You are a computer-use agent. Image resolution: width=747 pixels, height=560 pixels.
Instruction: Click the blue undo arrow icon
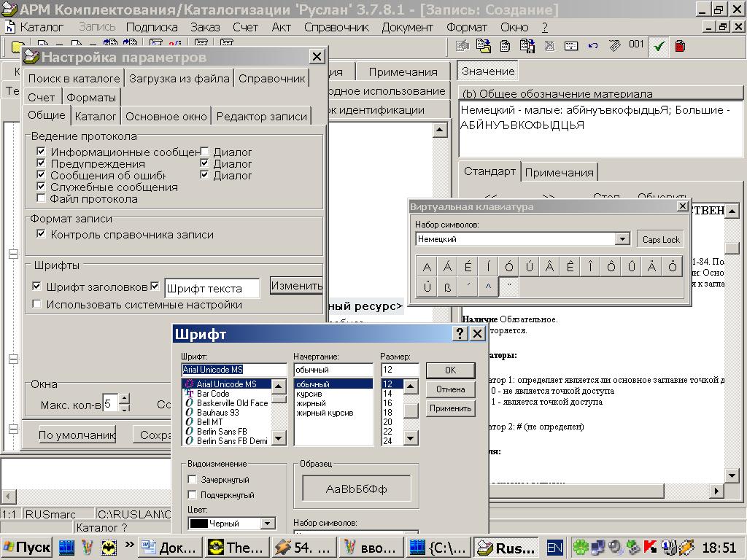click(x=592, y=46)
